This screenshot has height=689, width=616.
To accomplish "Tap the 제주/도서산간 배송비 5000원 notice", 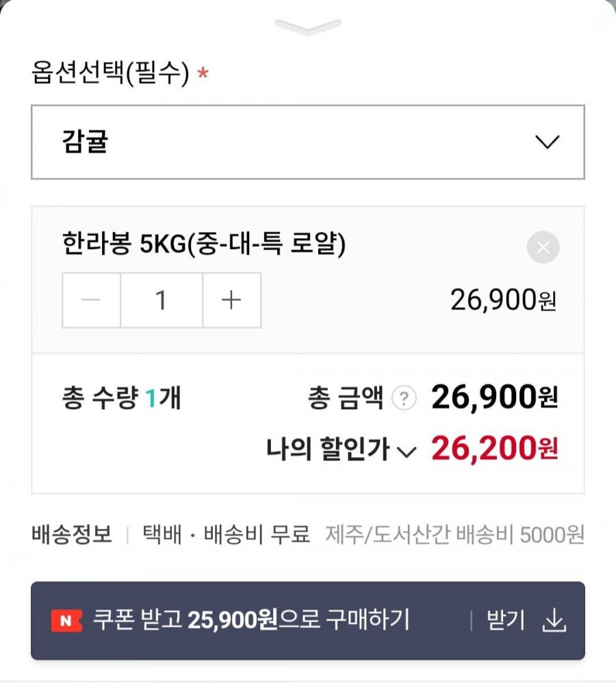I will pyautogui.click(x=455, y=534).
